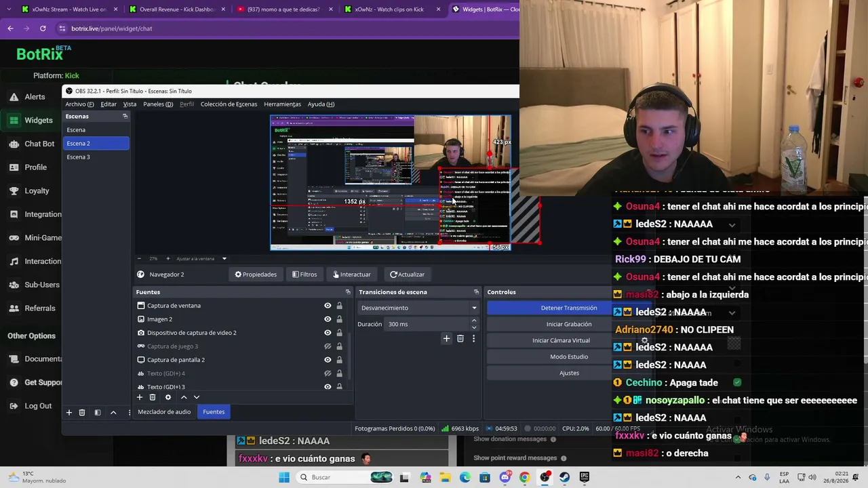
Task: Decrease the transition duration value
Action: [x=474, y=327]
